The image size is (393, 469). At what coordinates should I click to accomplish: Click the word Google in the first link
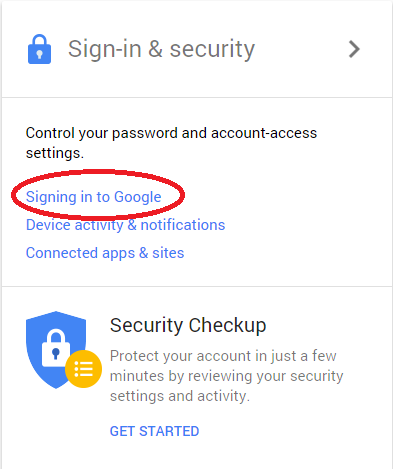coord(138,197)
